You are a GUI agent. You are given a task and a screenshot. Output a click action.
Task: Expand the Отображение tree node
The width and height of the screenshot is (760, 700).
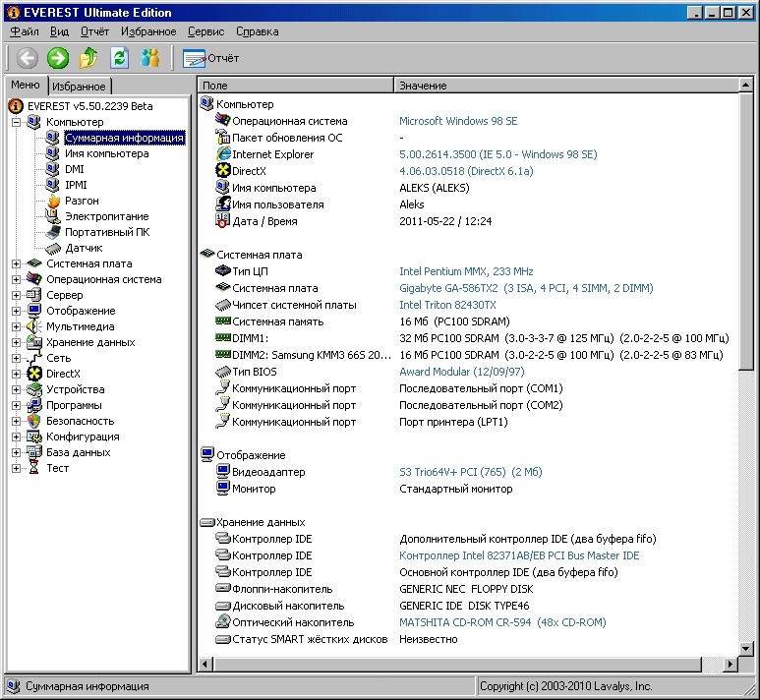pyautogui.click(x=16, y=311)
